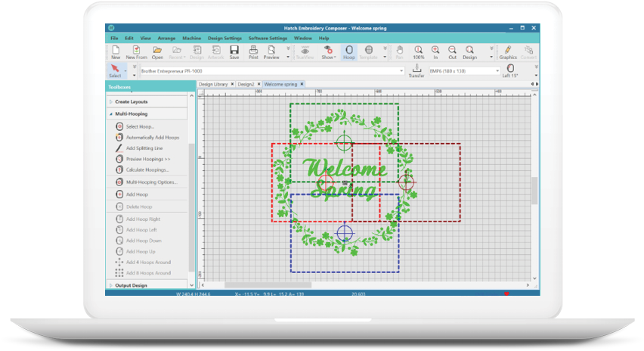Toggle the Hoop display button

[348, 51]
